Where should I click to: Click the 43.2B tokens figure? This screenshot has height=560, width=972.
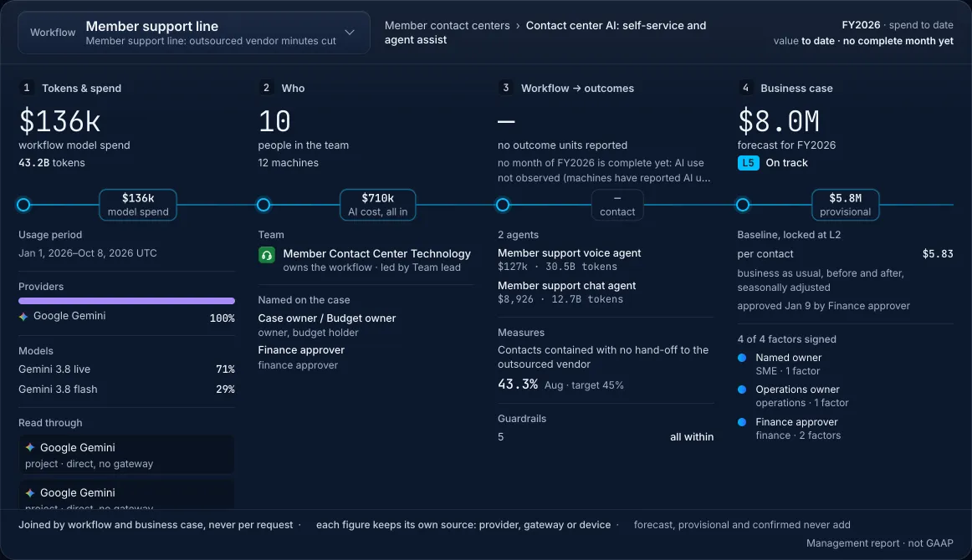pyautogui.click(x=52, y=163)
